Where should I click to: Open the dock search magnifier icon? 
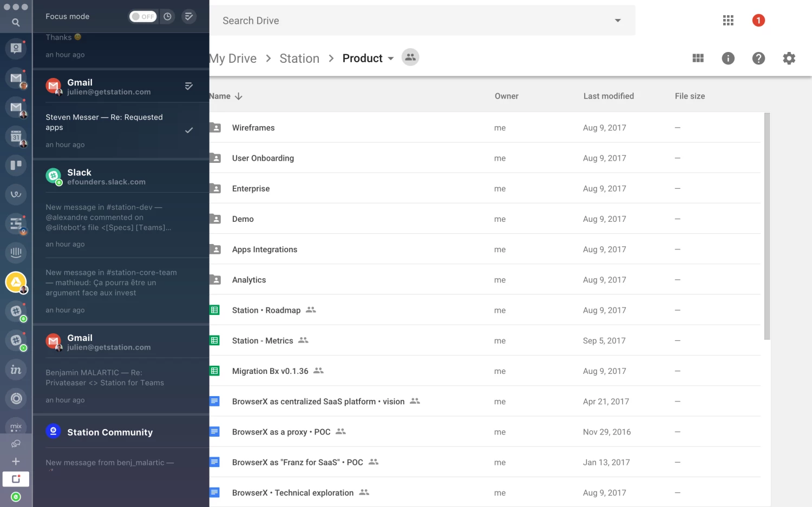[x=16, y=23]
